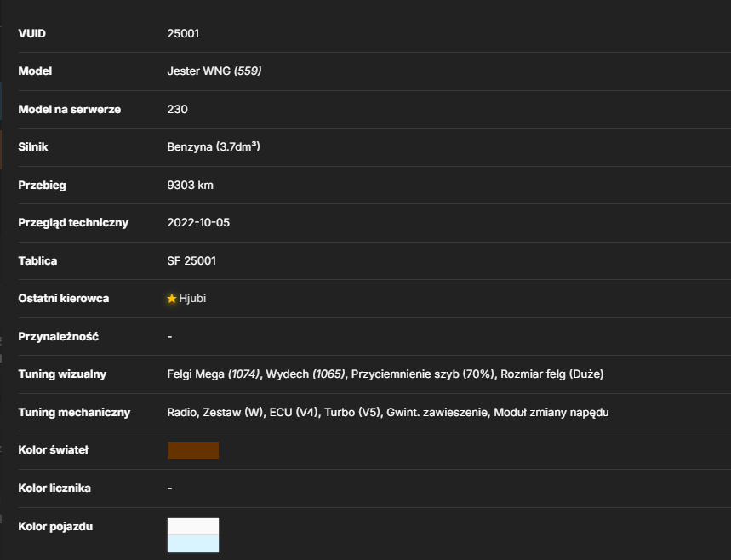
Task: Click the dash value of Kolor licznika
Action: [x=169, y=489]
